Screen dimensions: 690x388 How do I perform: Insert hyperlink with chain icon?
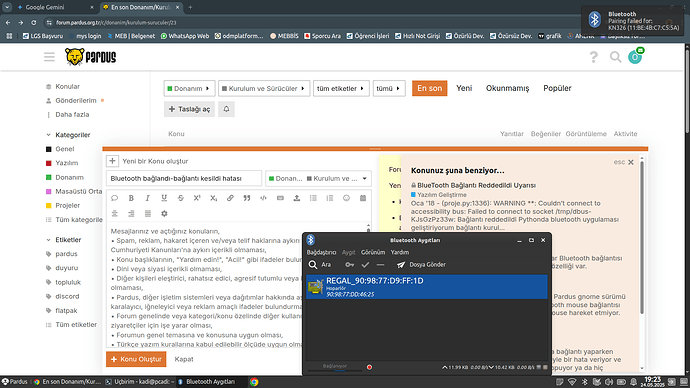tap(230, 198)
